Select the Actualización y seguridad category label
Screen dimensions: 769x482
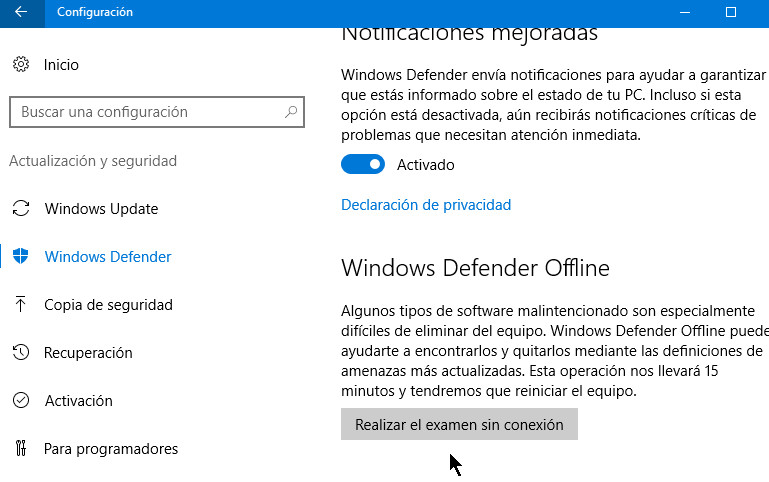pyautogui.click(x=93, y=161)
